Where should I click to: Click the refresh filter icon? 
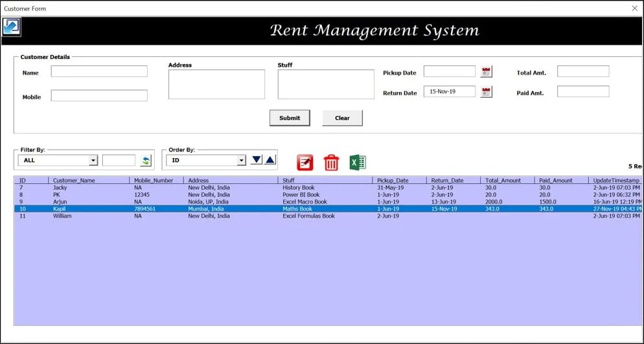146,161
